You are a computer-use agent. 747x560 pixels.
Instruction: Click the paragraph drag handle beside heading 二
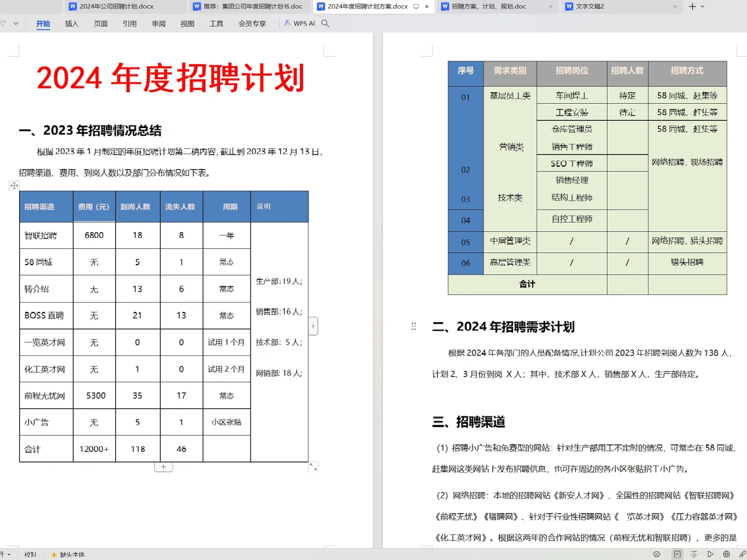tap(413, 326)
